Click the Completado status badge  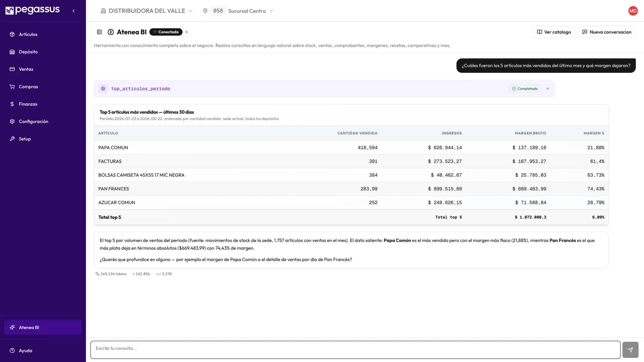click(525, 88)
